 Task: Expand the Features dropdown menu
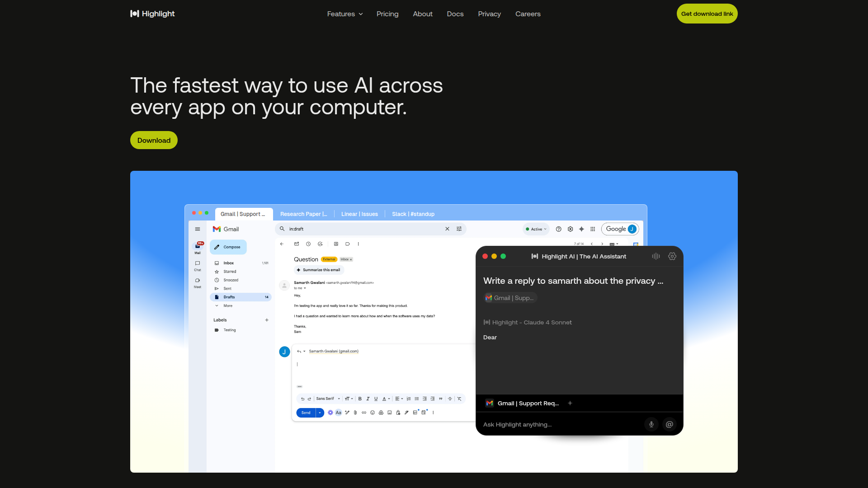345,14
